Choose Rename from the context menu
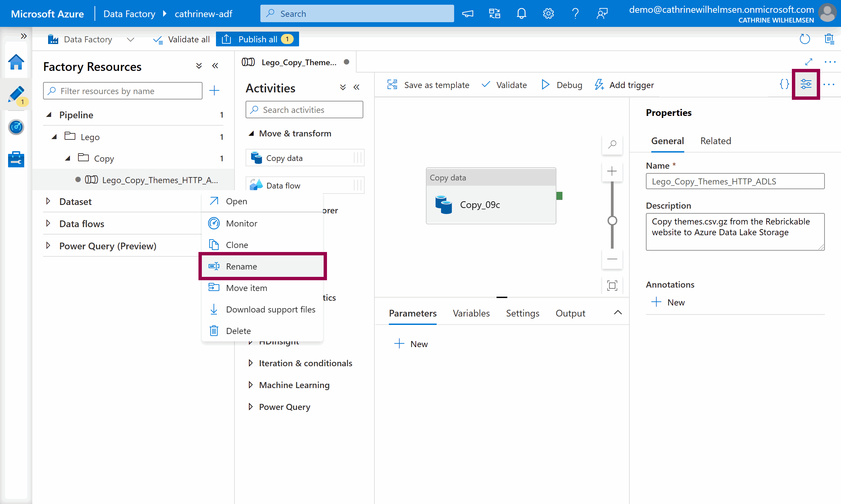The height and width of the screenshot is (504, 841). [241, 266]
